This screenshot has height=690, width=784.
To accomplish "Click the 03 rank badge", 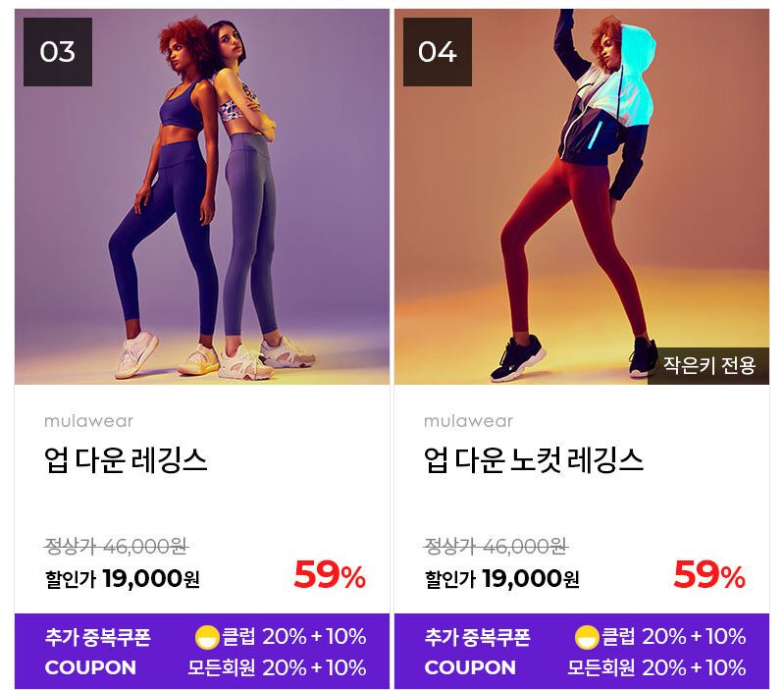I will [58, 52].
